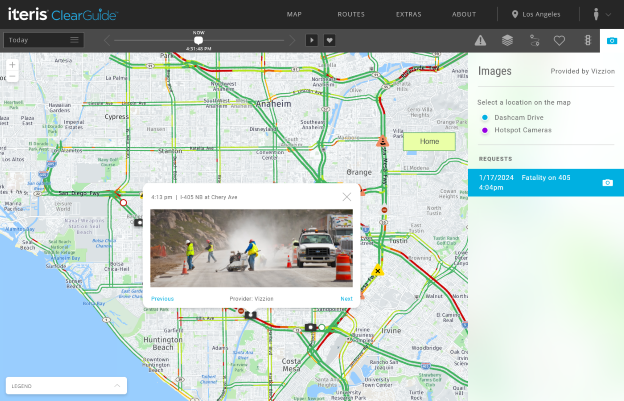The image size is (624, 401).
Task: Click the heart favorites icon in right toolbar
Action: click(x=560, y=40)
